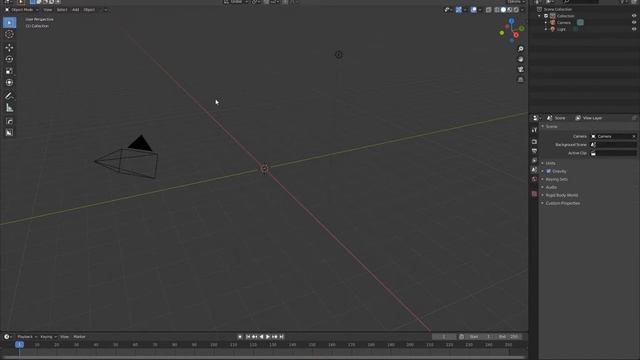Open the View Layer properties tab icon
640x360 pixels.
pos(534,160)
